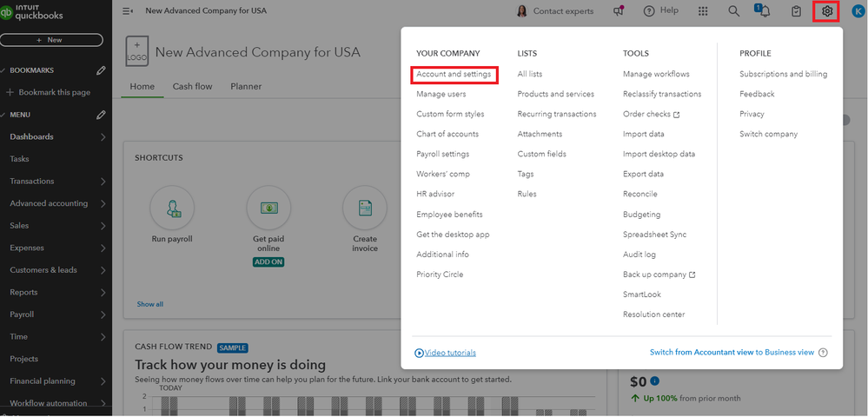Select Chart of accounts menu item
Image resolution: width=868 pixels, height=417 pixels.
tap(447, 134)
